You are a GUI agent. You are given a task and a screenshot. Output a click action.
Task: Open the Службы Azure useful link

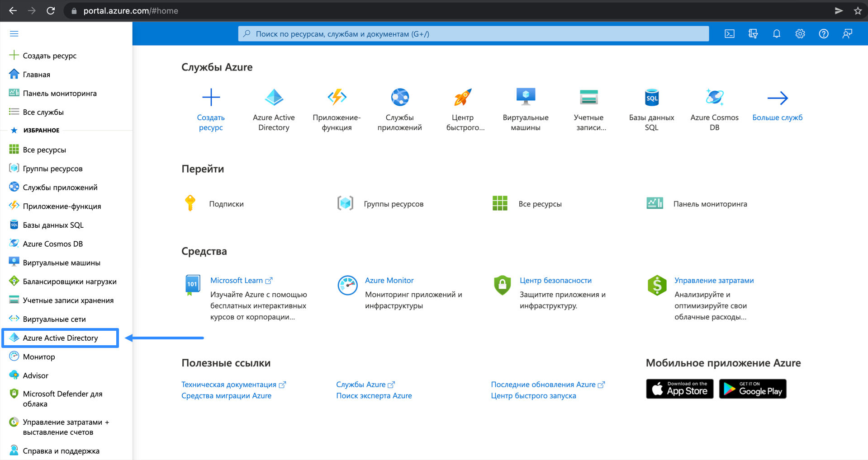pyautogui.click(x=365, y=385)
